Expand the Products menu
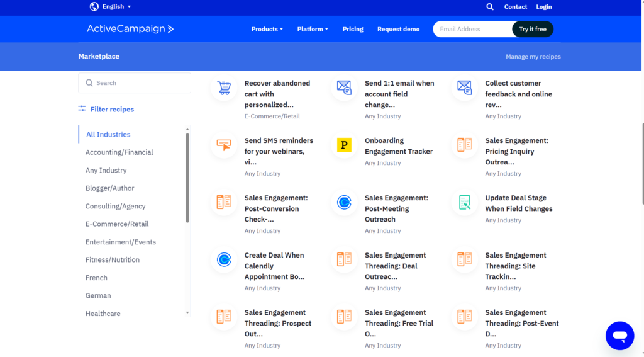Viewport: 644px width, 357px height. coord(267,29)
